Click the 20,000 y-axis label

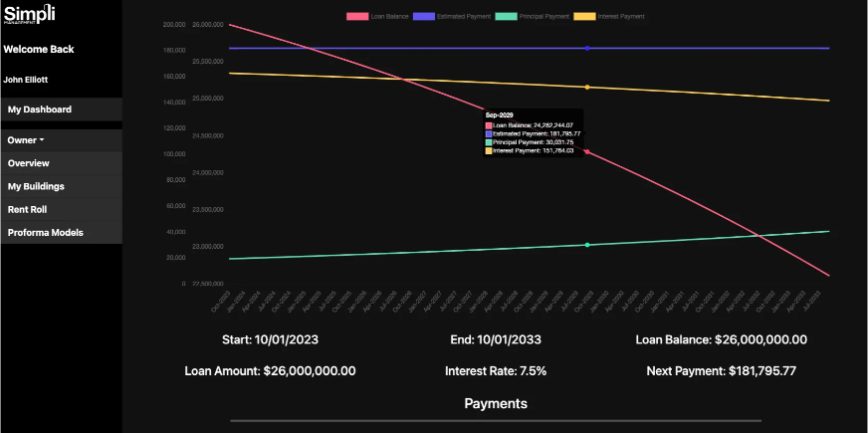pyautogui.click(x=176, y=258)
